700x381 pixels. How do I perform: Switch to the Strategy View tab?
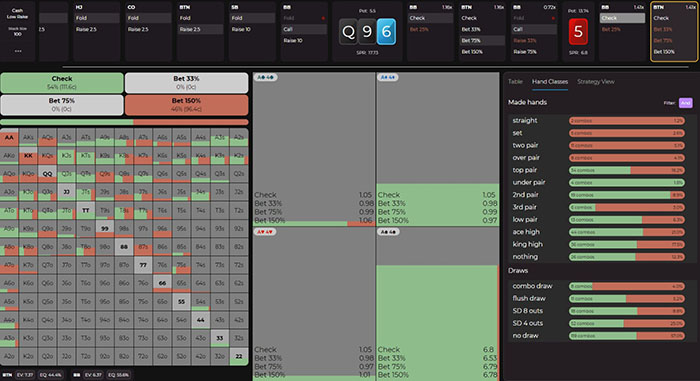[596, 82]
